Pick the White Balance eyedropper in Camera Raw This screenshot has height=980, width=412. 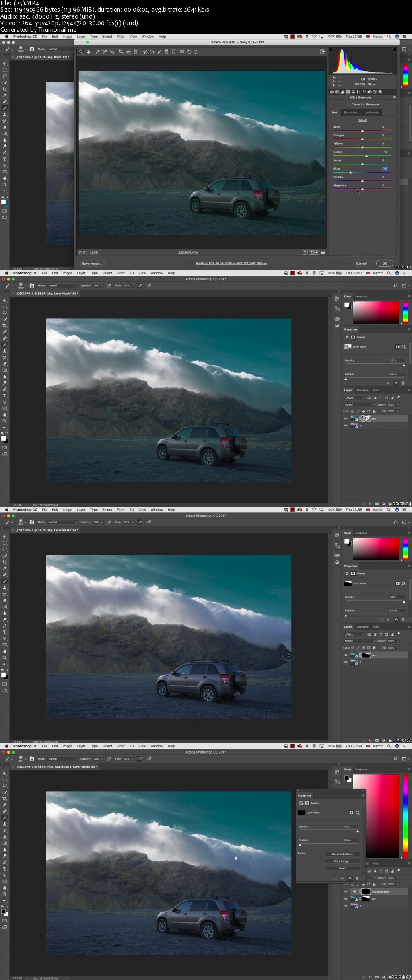pyautogui.click(x=97, y=51)
